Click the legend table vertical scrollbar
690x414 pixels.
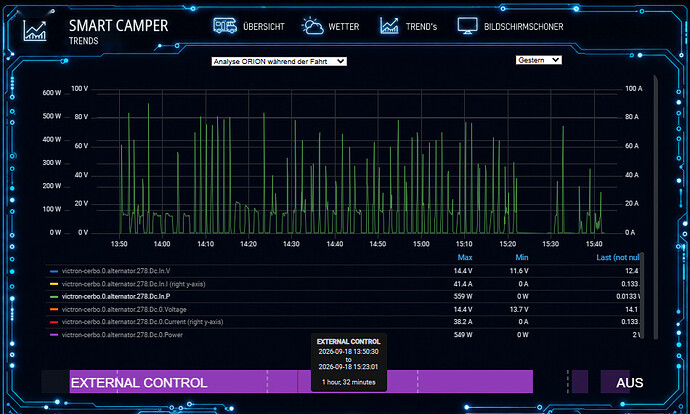tap(642, 295)
